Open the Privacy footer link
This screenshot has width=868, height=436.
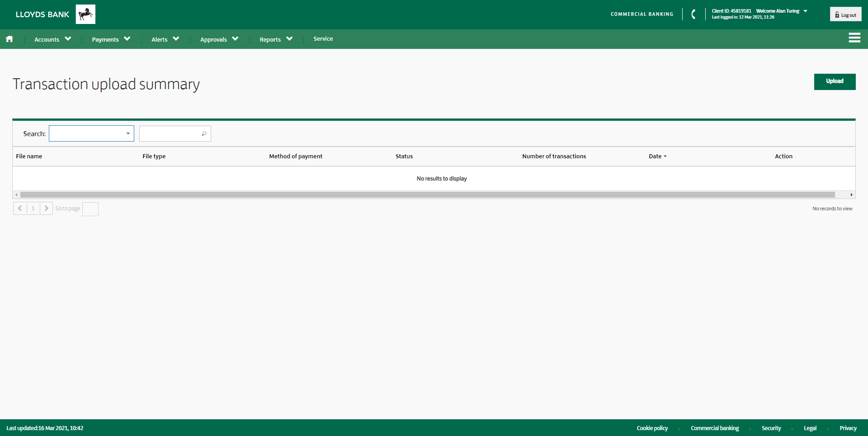coord(848,428)
